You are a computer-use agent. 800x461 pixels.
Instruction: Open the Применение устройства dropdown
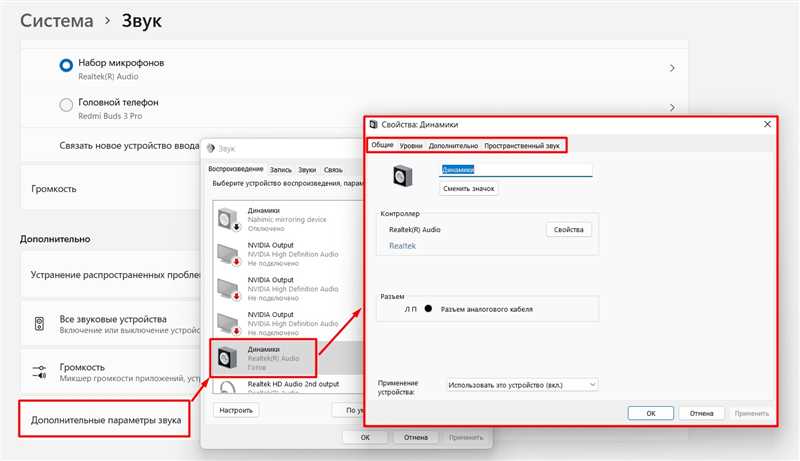coord(521,385)
